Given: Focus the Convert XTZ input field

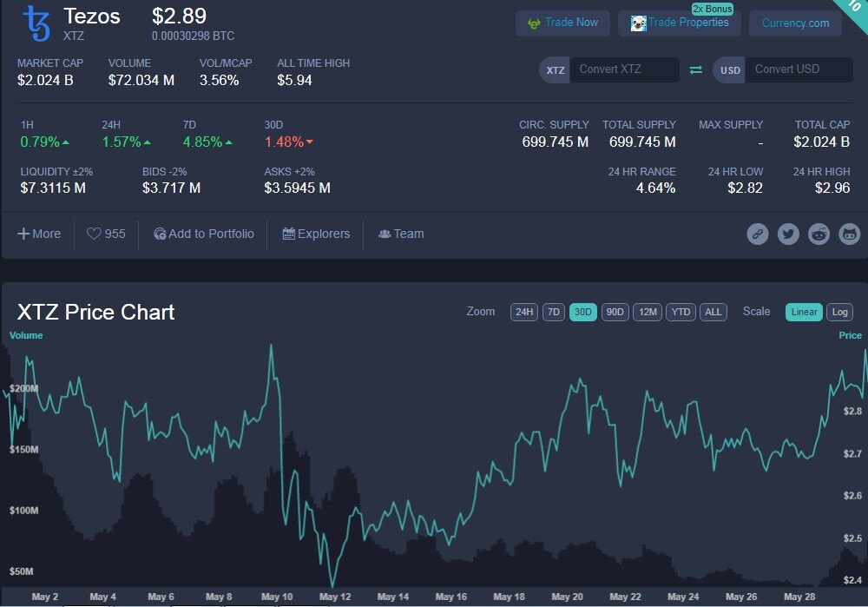Looking at the screenshot, I should (x=624, y=69).
